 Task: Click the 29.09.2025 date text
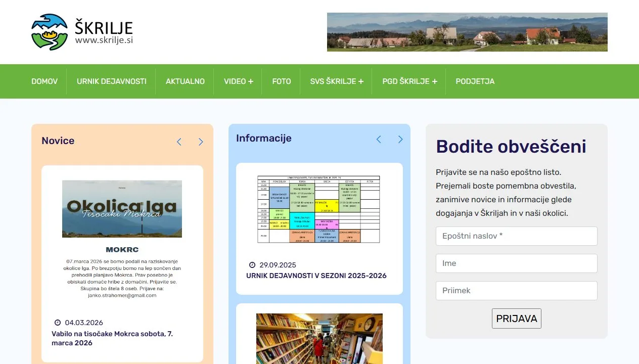(278, 265)
